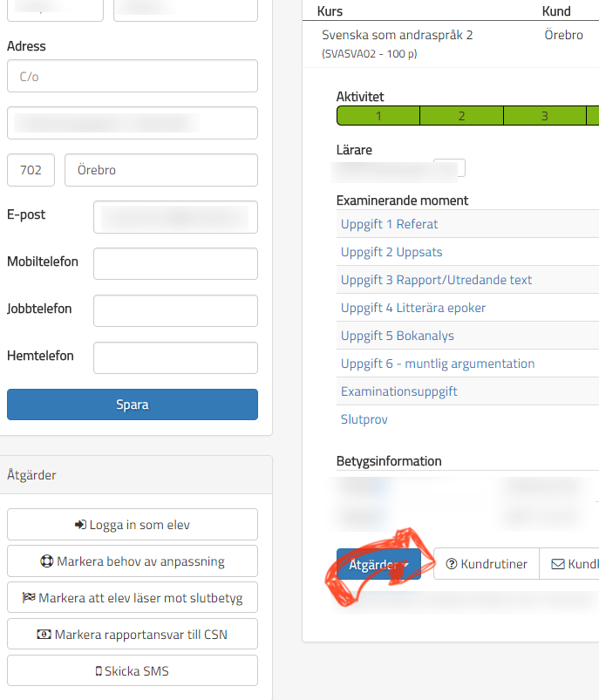Click the question mark icon on Kundrutiner
599x700 pixels.
point(452,564)
